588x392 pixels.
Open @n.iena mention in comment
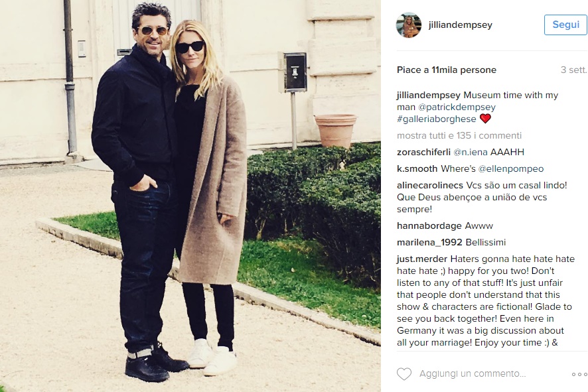(471, 152)
